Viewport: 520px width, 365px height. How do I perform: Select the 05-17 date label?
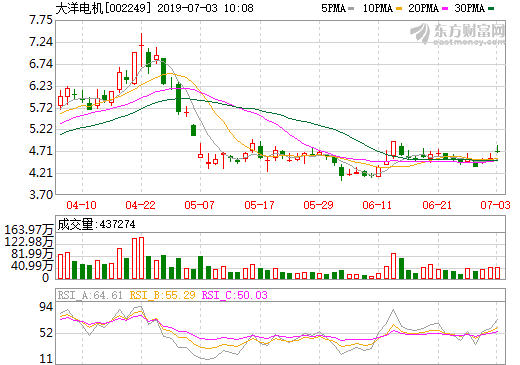coord(259,205)
